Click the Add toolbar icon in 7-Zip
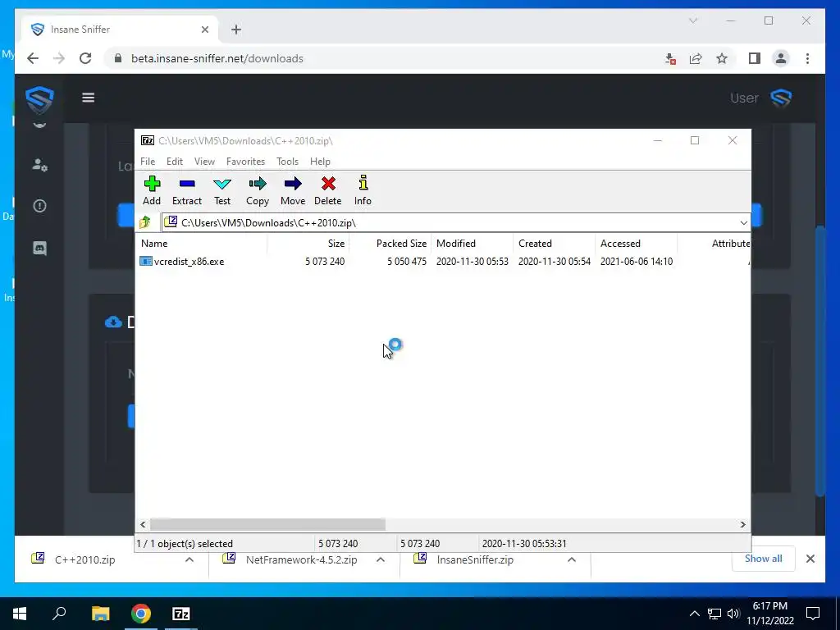 [x=152, y=184]
